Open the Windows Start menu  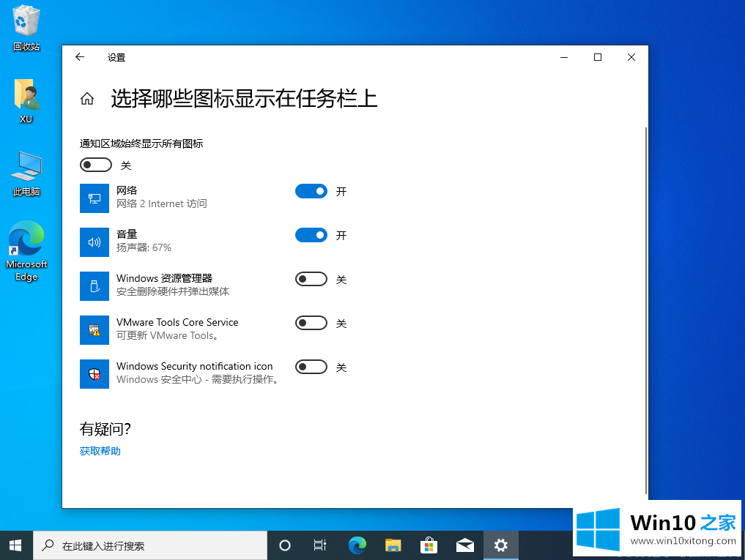pyautogui.click(x=15, y=545)
